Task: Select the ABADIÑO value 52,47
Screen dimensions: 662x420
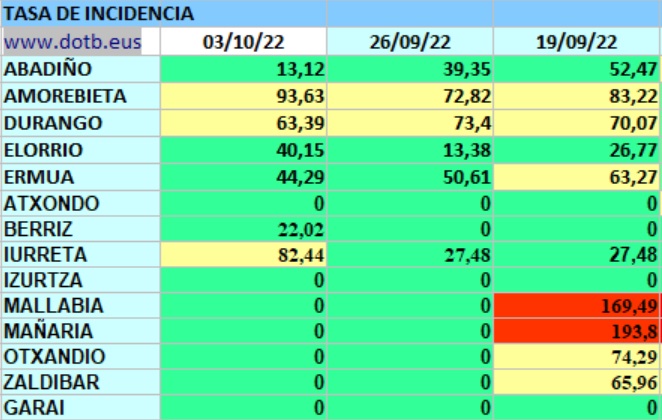Action: pyautogui.click(x=578, y=69)
